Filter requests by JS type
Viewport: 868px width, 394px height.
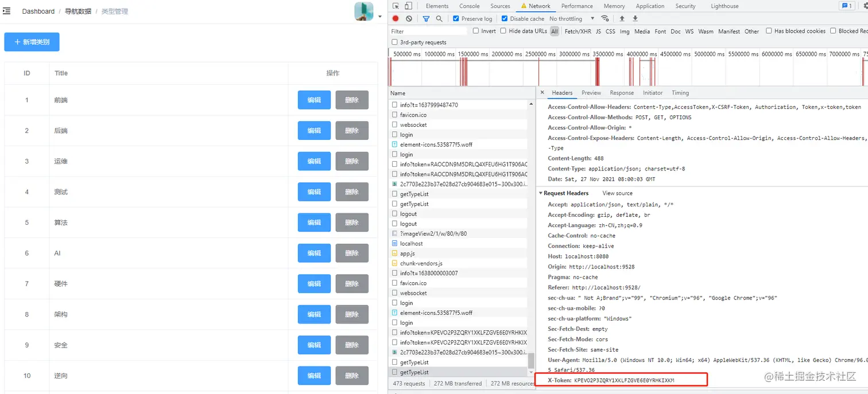(x=598, y=31)
